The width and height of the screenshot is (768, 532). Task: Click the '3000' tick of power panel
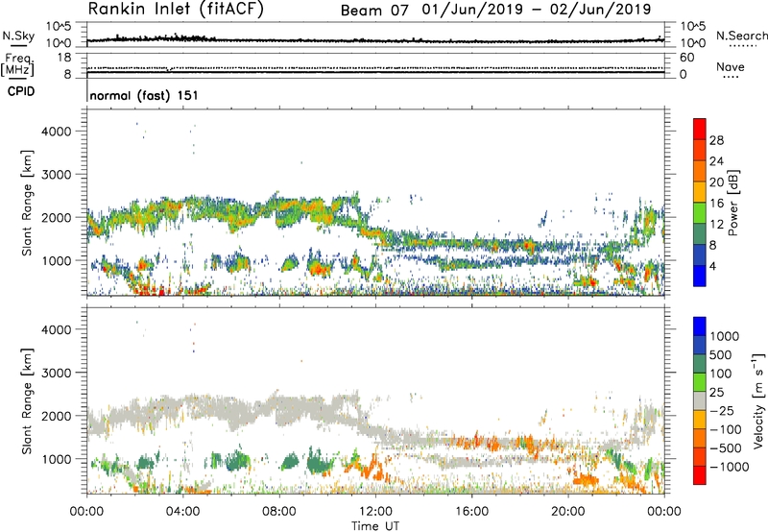(57, 175)
